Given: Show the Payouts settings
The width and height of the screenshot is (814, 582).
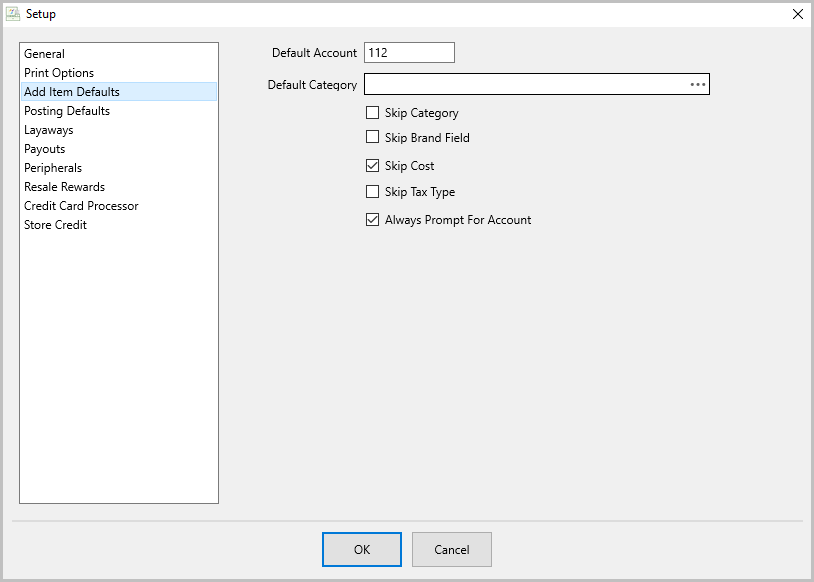Looking at the screenshot, I should coord(119,149).
